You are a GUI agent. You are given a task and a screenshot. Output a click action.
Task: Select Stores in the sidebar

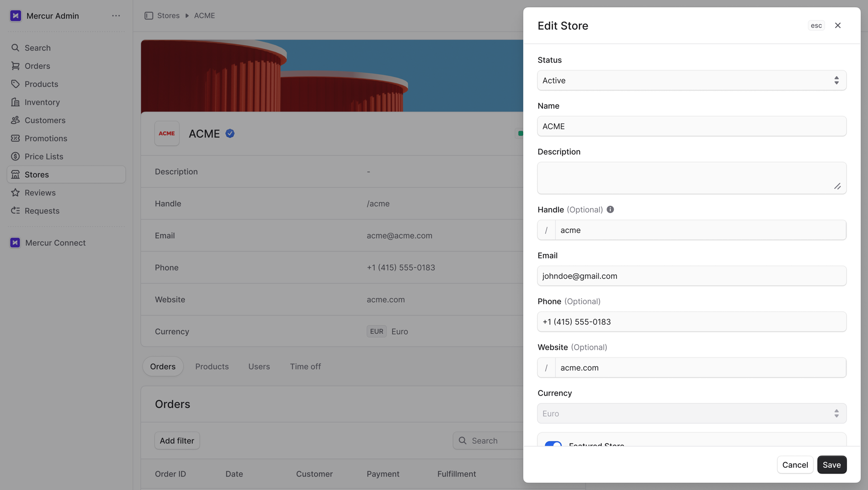coord(66,175)
